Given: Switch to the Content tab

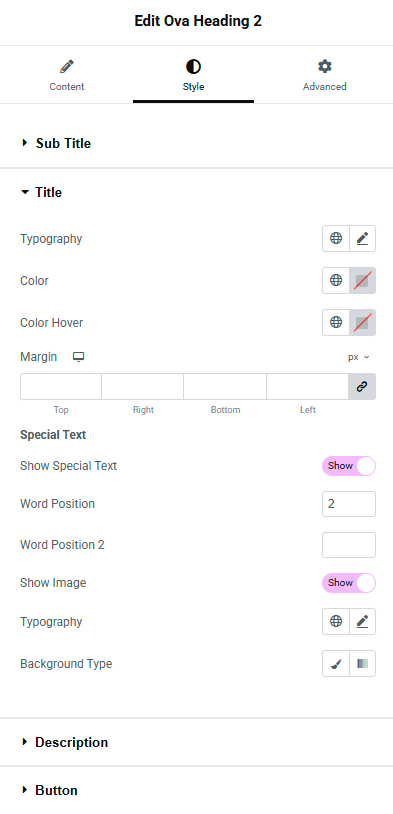Looking at the screenshot, I should pyautogui.click(x=66, y=75).
